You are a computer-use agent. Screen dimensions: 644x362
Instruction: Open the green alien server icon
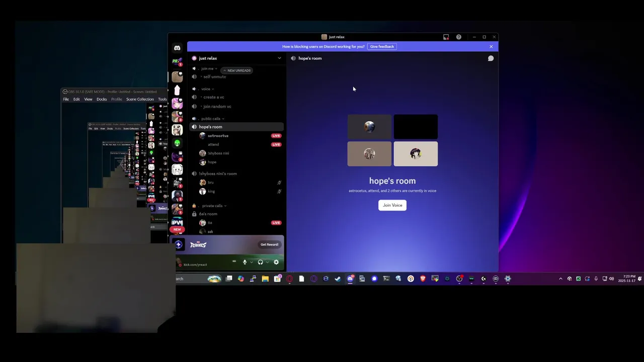[x=177, y=143]
